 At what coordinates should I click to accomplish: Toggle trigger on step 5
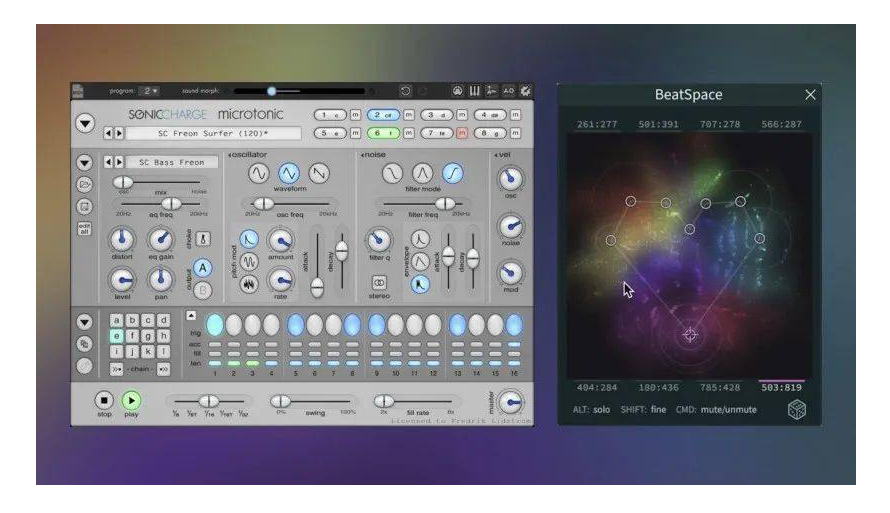pos(295,325)
